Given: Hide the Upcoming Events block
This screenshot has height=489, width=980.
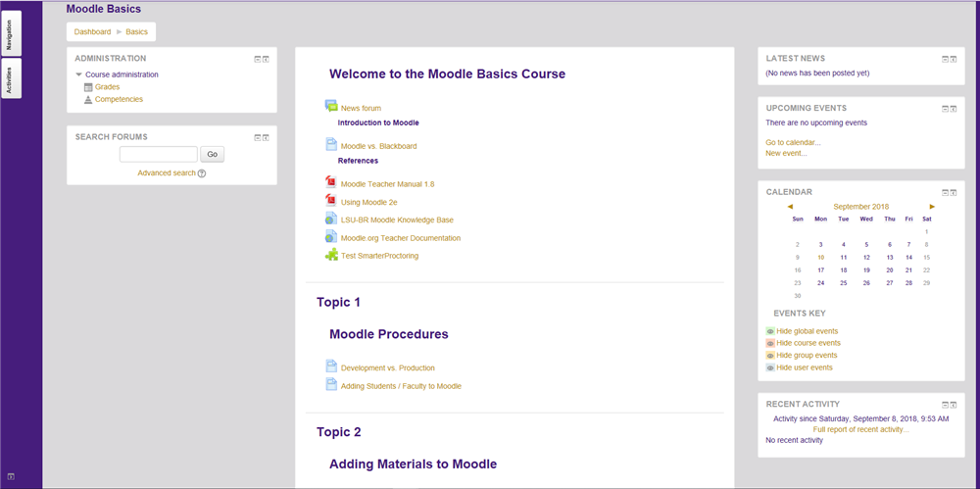Looking at the screenshot, I should [x=945, y=109].
